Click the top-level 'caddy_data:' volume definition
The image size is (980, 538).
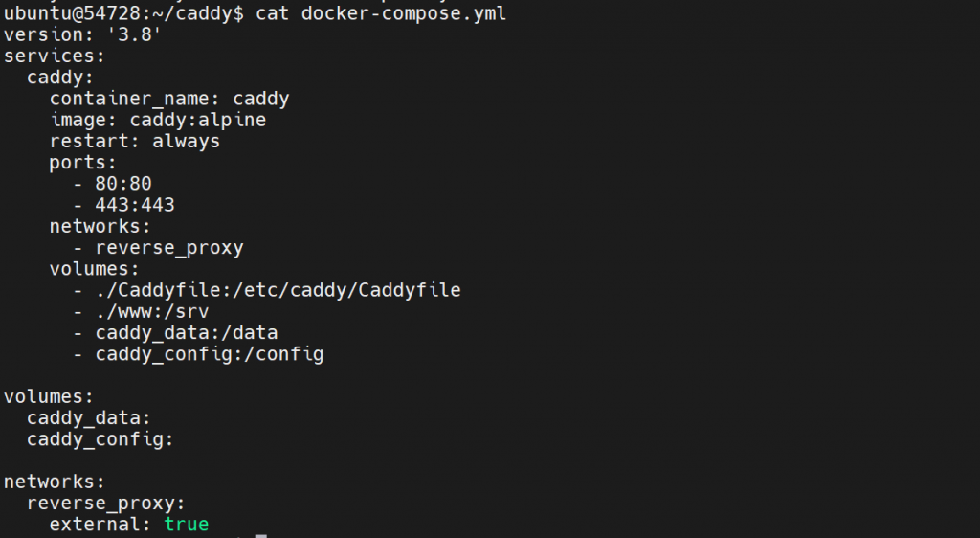pos(89,418)
